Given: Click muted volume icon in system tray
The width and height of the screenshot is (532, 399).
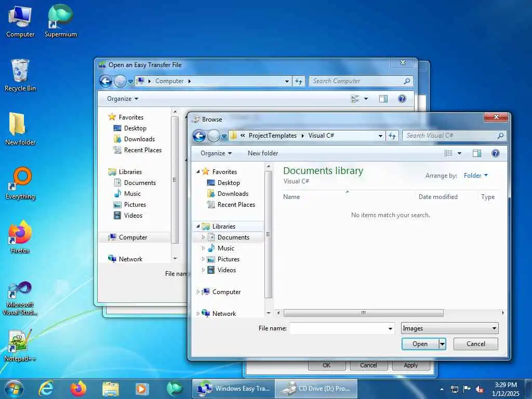Looking at the screenshot, I should point(480,390).
